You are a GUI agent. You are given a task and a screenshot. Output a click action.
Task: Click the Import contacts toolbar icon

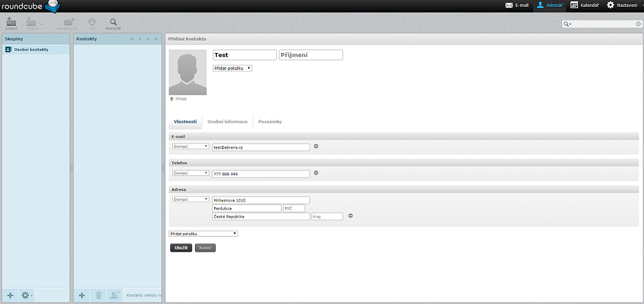pos(11,23)
